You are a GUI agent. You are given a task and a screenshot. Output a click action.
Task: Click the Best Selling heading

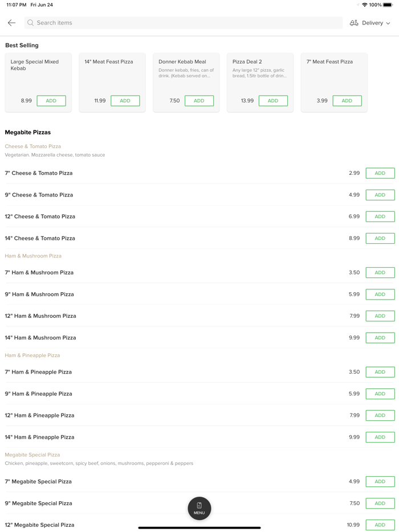22,46
